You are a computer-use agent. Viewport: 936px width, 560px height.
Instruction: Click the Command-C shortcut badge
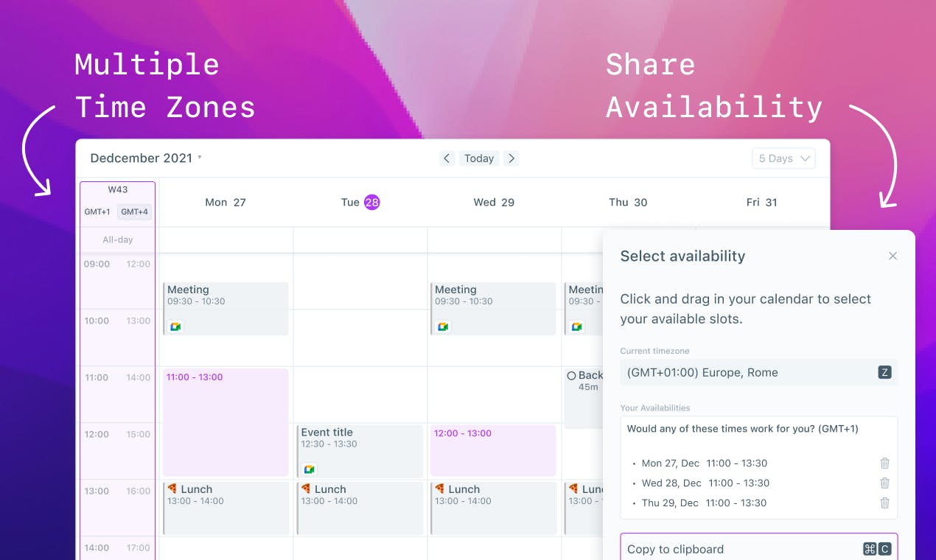click(x=877, y=548)
